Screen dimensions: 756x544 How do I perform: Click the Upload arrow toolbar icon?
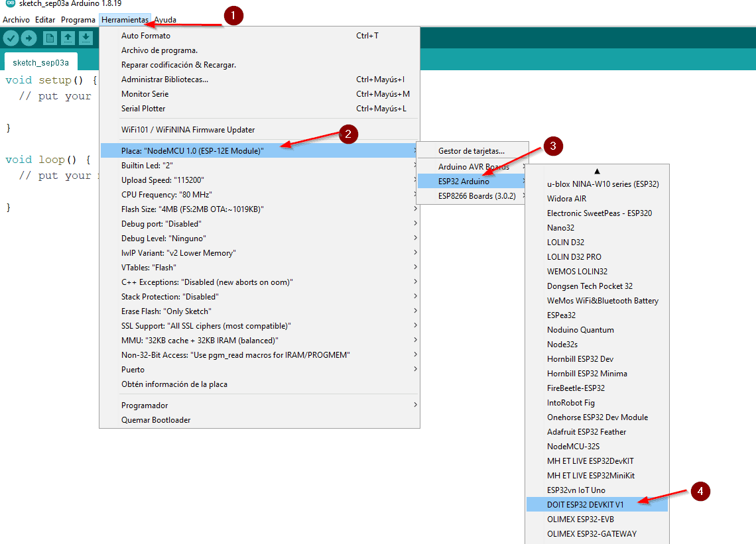29,38
